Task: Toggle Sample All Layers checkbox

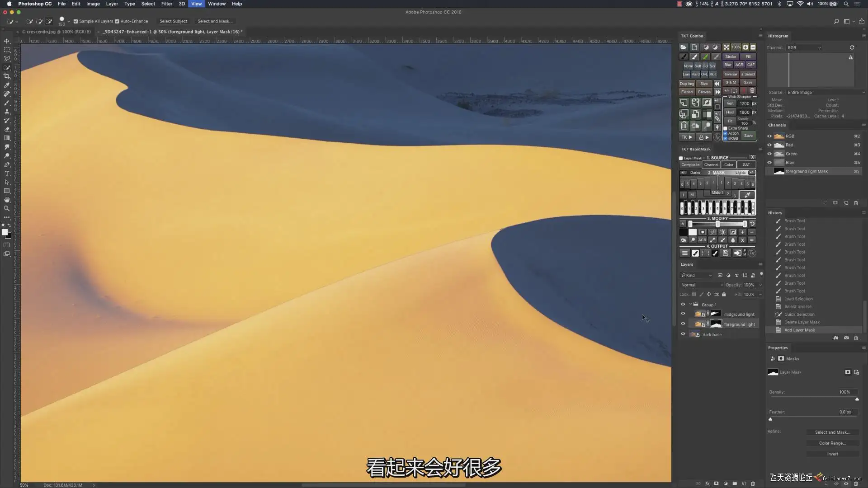Action: [76, 21]
